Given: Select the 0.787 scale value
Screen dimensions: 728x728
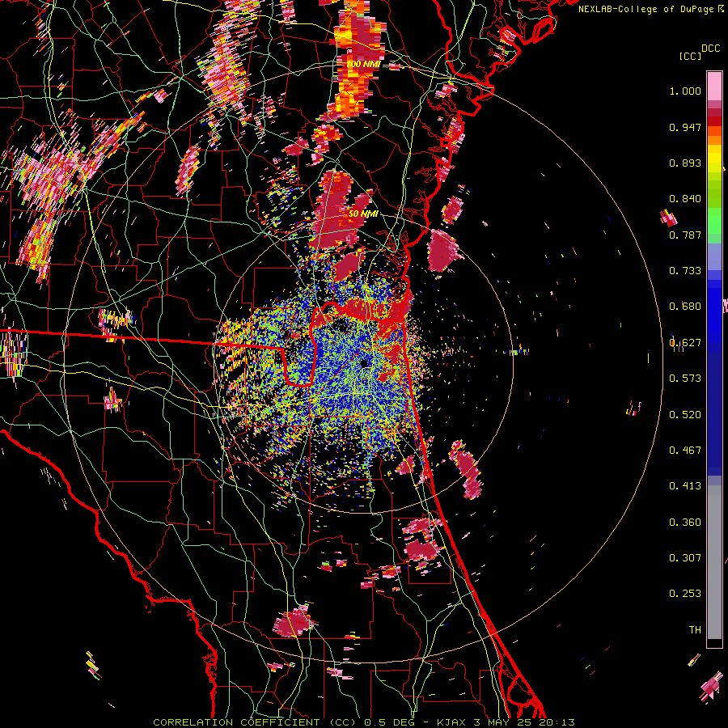Looking at the screenshot, I should pos(685,235).
